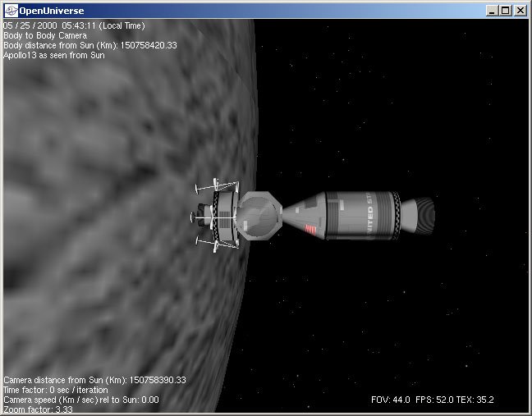532x416 pixels.
Task: Maximize the OpenUniverse window
Action: coord(505,11)
